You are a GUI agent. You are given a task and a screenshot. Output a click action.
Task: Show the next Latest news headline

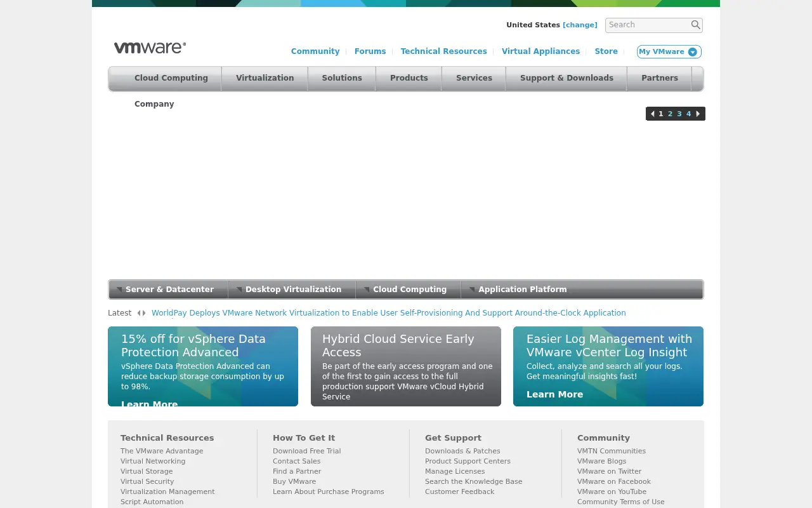[x=144, y=313]
